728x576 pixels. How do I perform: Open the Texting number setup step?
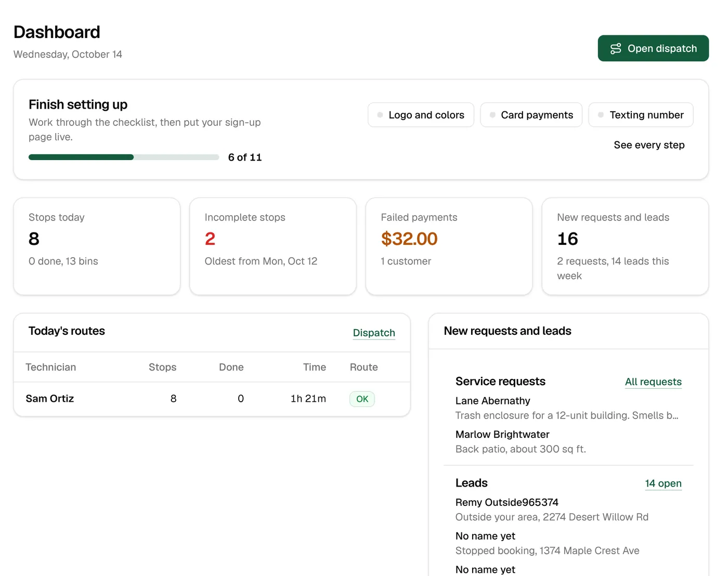(x=641, y=115)
